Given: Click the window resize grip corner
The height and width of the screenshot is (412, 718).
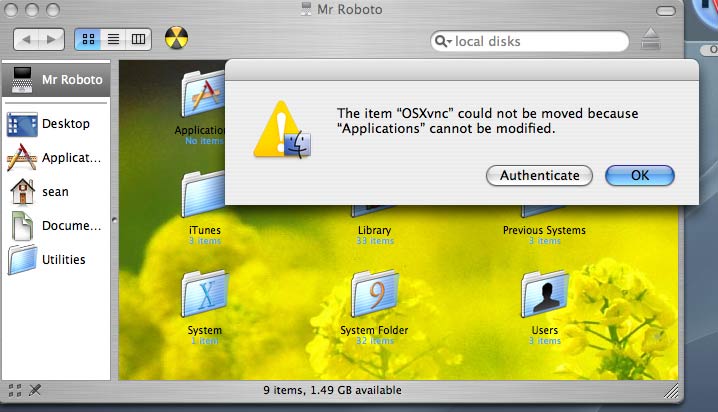Looking at the screenshot, I should (671, 390).
